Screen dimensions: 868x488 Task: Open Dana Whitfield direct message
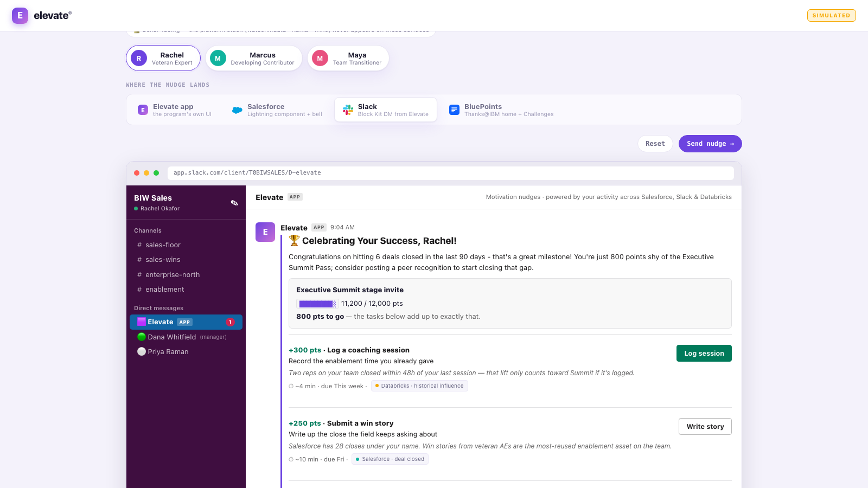tap(186, 337)
